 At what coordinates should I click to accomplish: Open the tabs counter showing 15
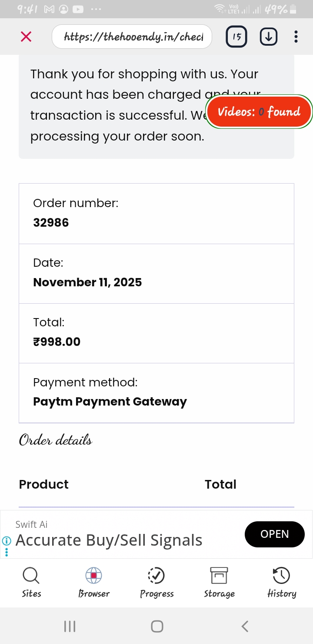pyautogui.click(x=236, y=37)
